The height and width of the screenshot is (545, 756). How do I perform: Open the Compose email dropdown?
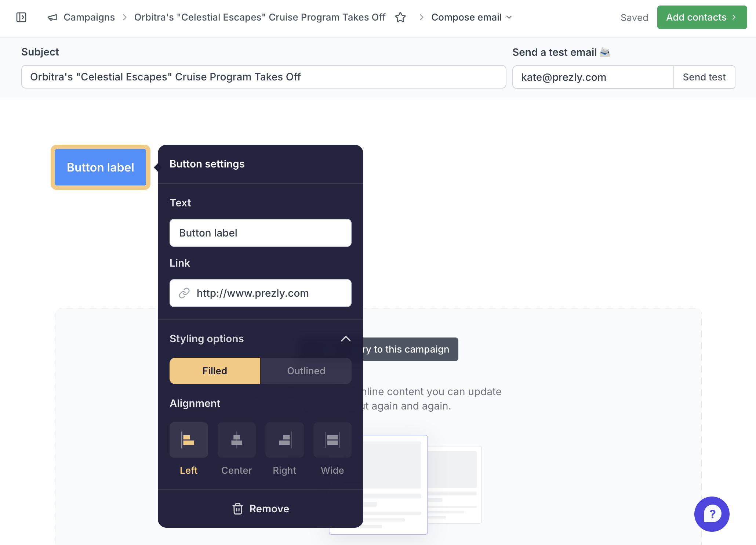[x=472, y=17]
